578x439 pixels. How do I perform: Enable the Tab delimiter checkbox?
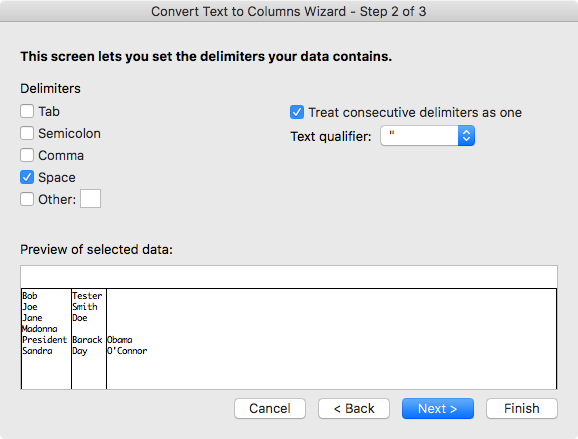27,111
